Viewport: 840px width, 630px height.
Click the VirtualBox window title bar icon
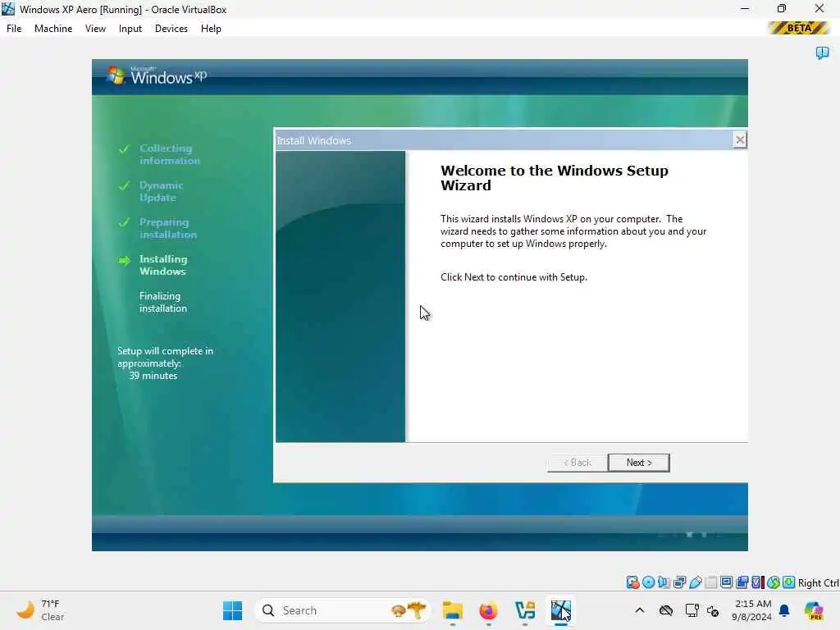(x=8, y=9)
